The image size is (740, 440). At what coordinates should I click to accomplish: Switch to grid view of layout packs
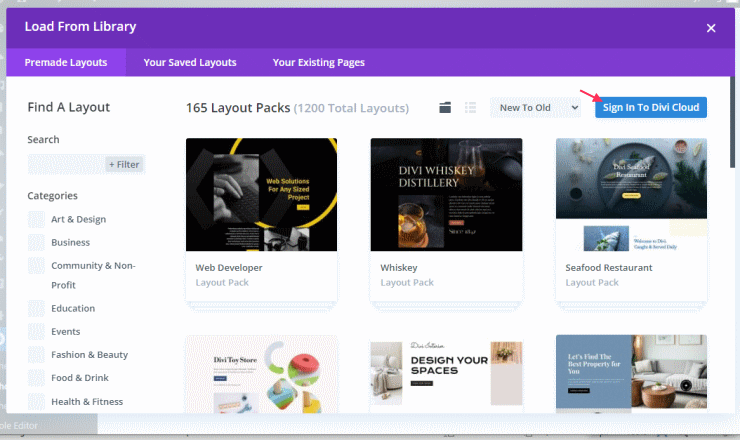point(445,108)
